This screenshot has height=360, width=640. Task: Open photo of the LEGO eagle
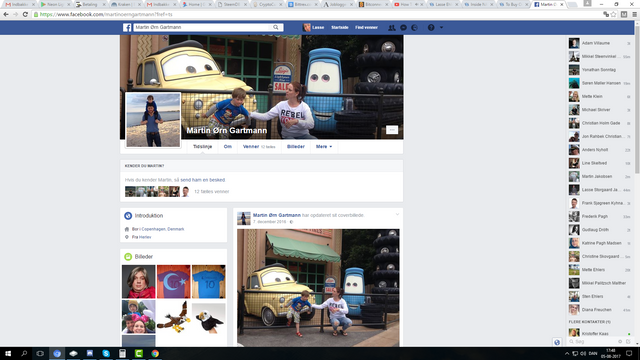pos(173,317)
